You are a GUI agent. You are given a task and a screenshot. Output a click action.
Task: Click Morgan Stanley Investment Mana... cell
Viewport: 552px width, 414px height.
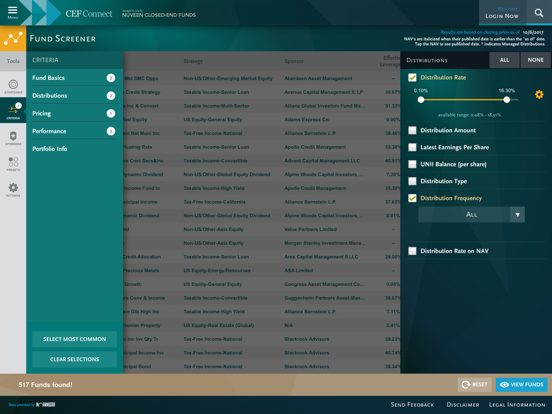coord(325,243)
